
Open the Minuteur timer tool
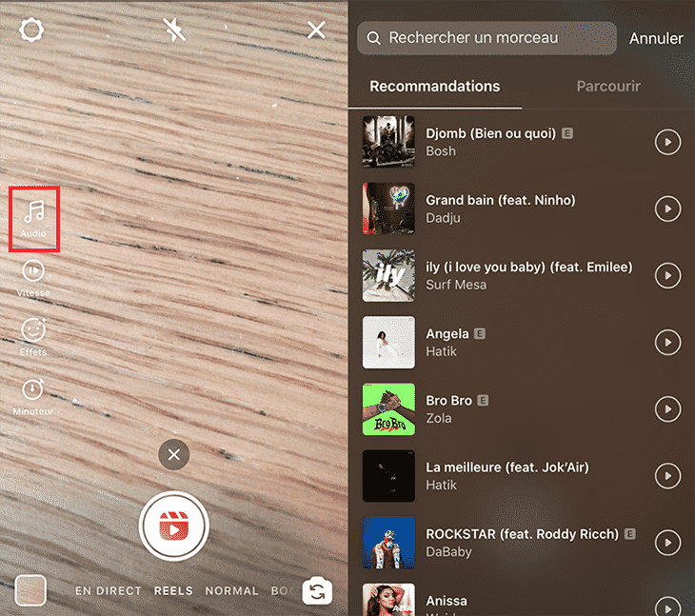tap(33, 395)
